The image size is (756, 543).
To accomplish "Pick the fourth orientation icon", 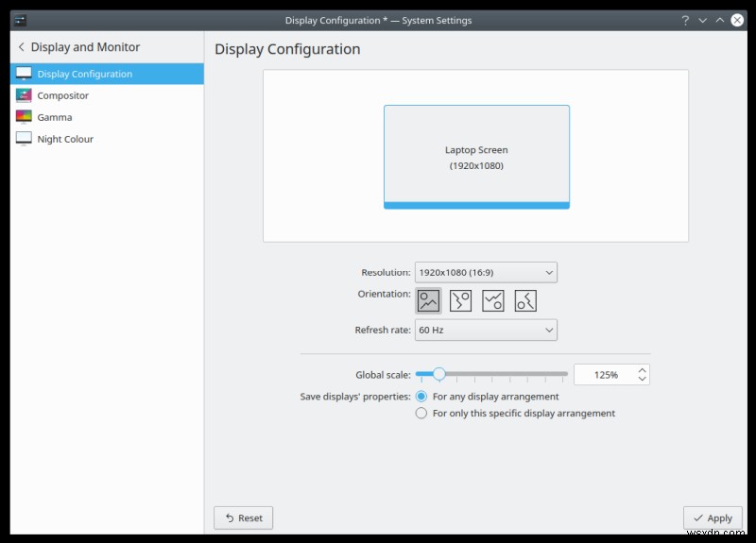I will (x=525, y=300).
